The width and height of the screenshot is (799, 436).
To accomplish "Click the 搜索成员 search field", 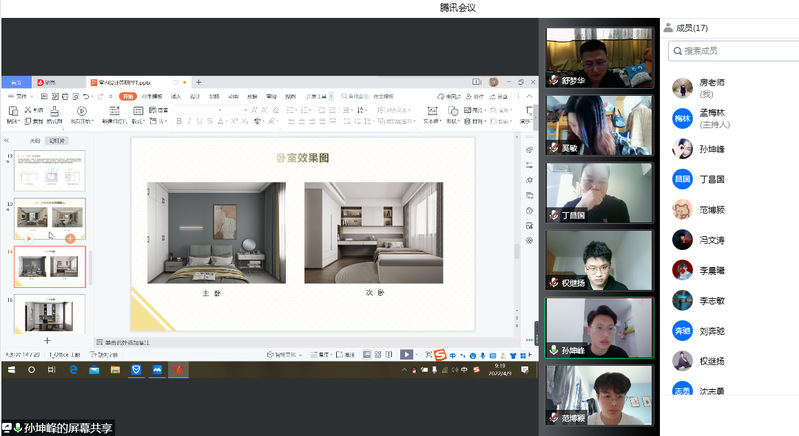I will pyautogui.click(x=734, y=50).
